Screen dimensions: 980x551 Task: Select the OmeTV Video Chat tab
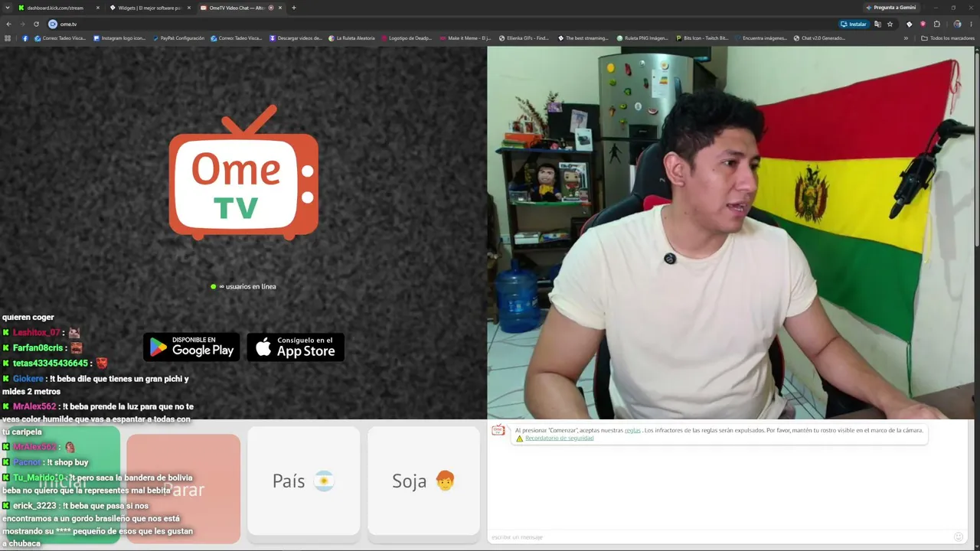pyautogui.click(x=240, y=8)
